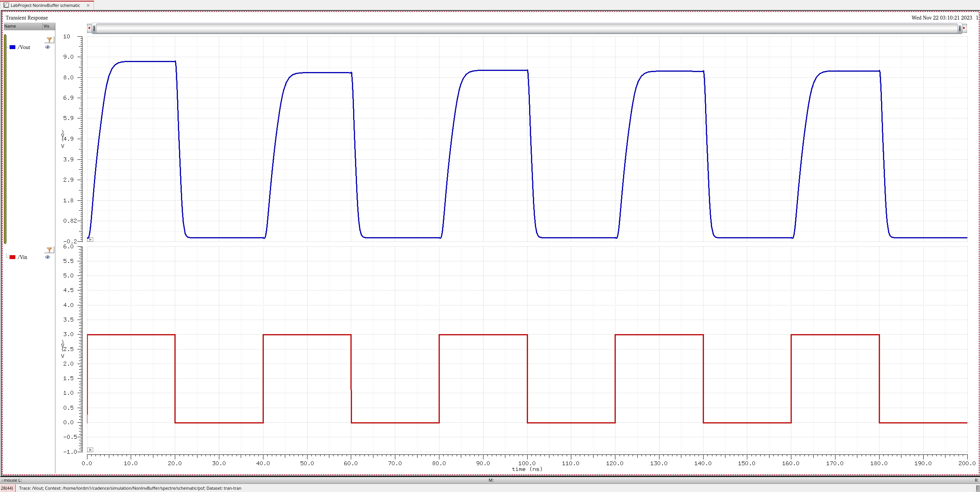Expand the small arrow in Vin strip corner
This screenshot has width=980, height=492.
(x=90, y=449)
